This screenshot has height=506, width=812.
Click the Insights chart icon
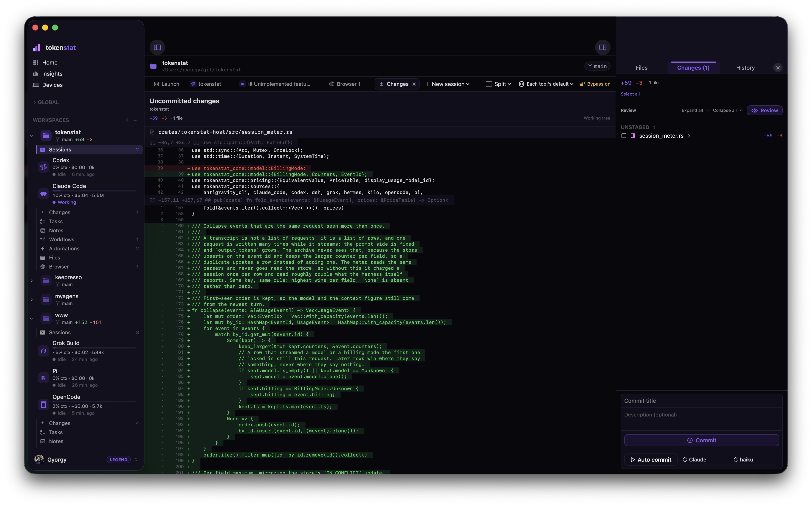coord(36,74)
